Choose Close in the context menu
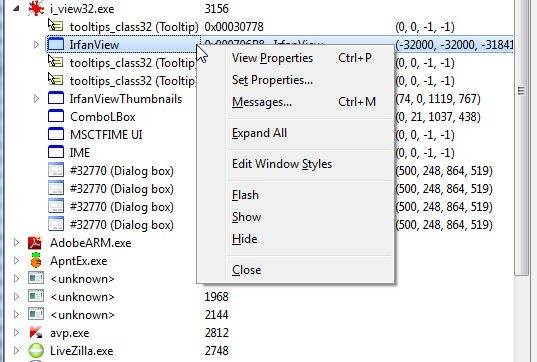Screen dimensions: 537x362 (x=296, y=270)
